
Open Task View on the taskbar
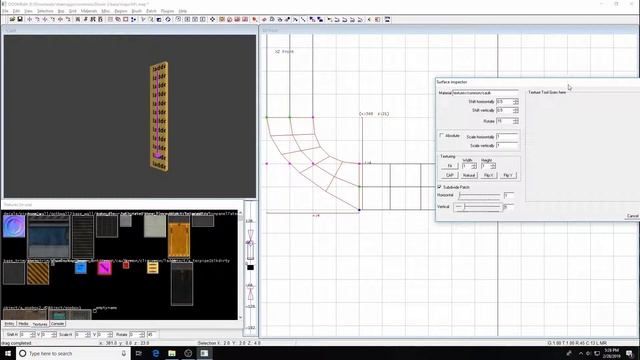click(x=139, y=353)
